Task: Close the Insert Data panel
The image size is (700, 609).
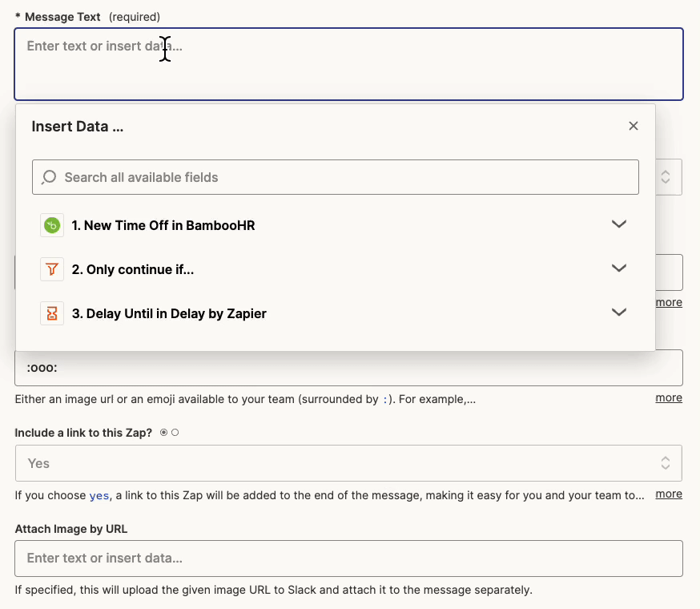Action: coord(634,126)
